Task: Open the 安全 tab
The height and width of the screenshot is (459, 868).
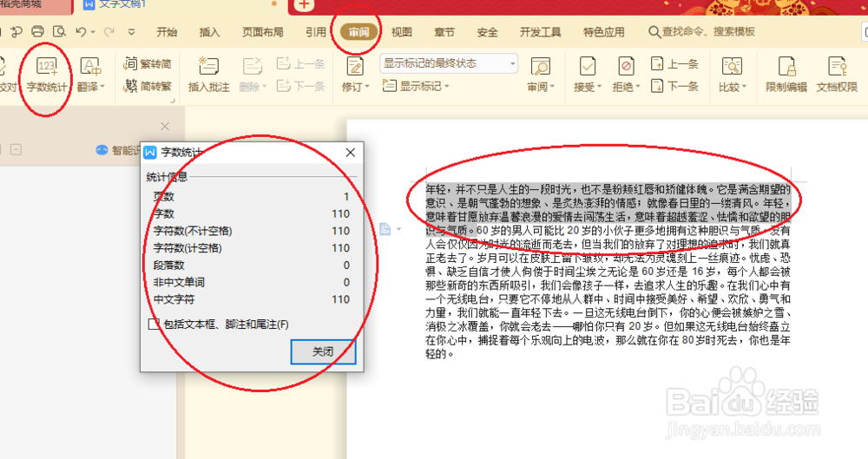Action: [x=487, y=32]
